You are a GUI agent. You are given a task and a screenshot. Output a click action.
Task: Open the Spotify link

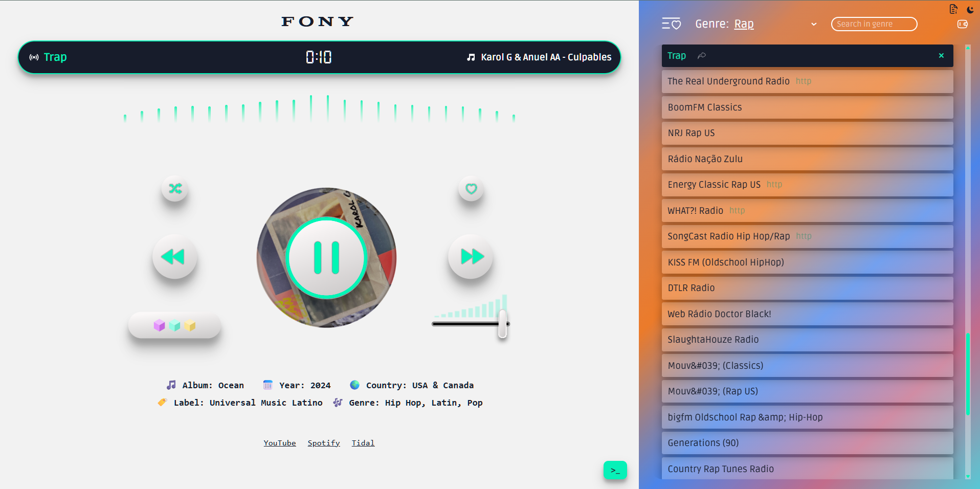click(324, 443)
